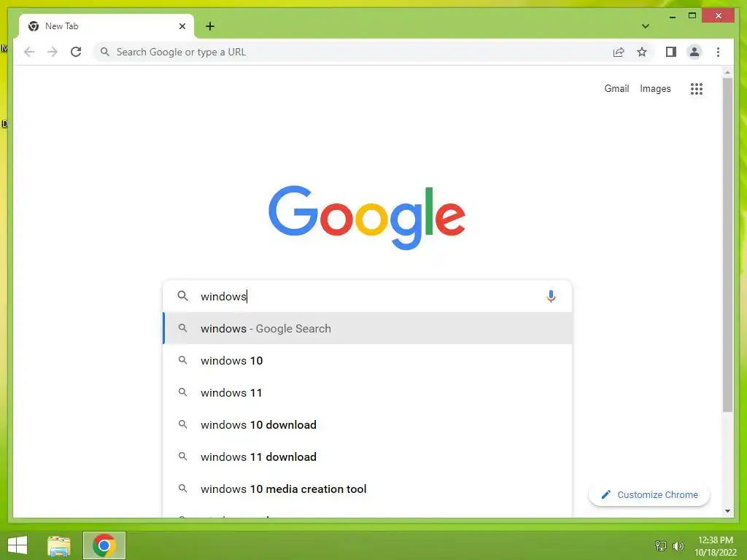
Task: Open File Explorer from the taskbar
Action: 59,545
